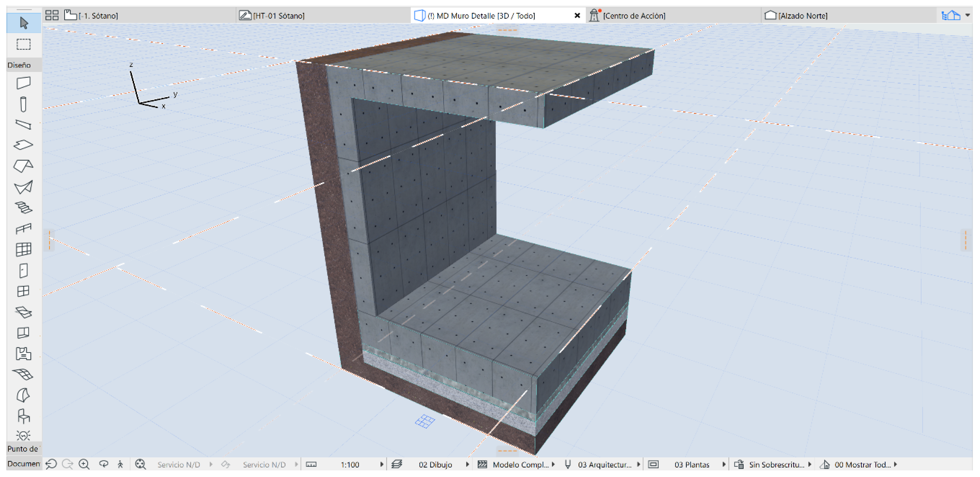Pick the Stair tool
Viewport: 980px width, 477px height.
click(24, 208)
